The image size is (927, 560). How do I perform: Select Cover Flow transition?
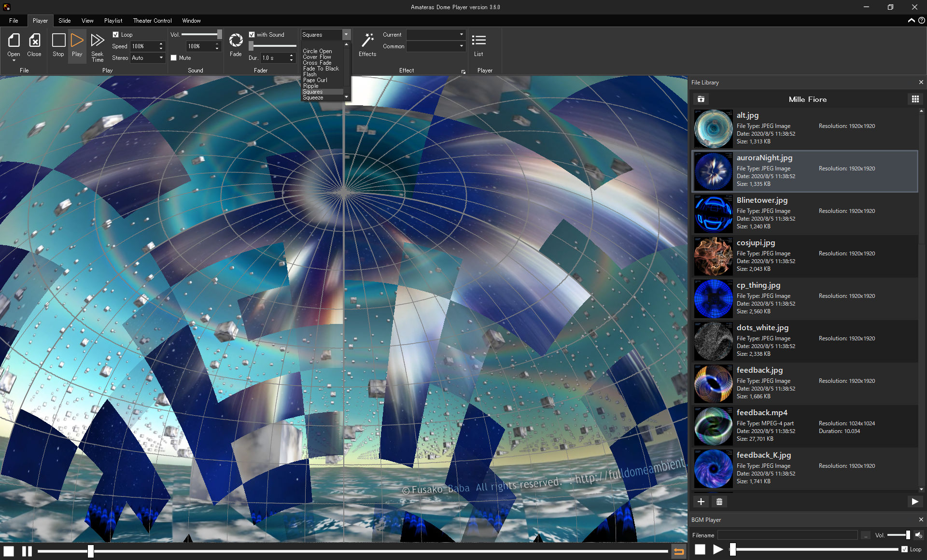tap(317, 57)
